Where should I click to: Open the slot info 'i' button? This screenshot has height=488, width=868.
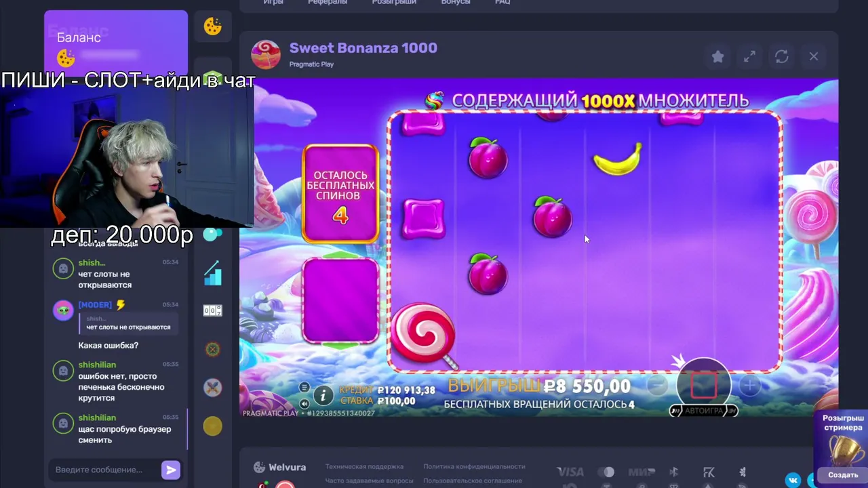[x=323, y=395]
